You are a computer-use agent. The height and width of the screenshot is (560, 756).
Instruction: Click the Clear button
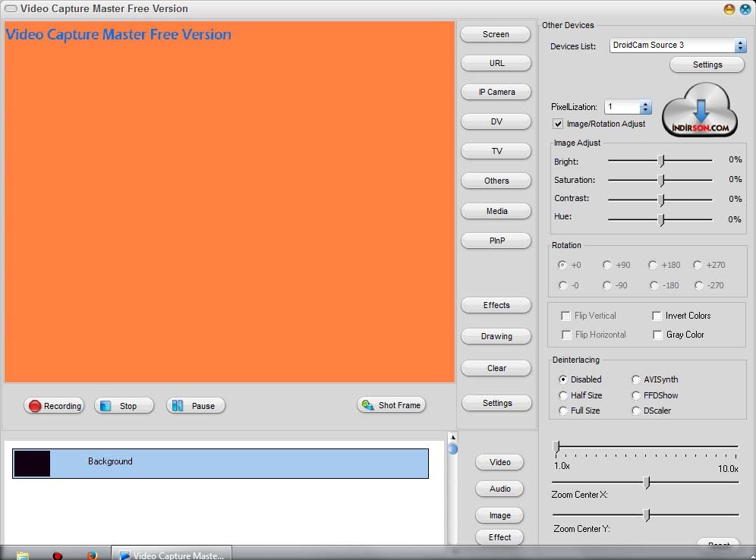[x=496, y=368]
